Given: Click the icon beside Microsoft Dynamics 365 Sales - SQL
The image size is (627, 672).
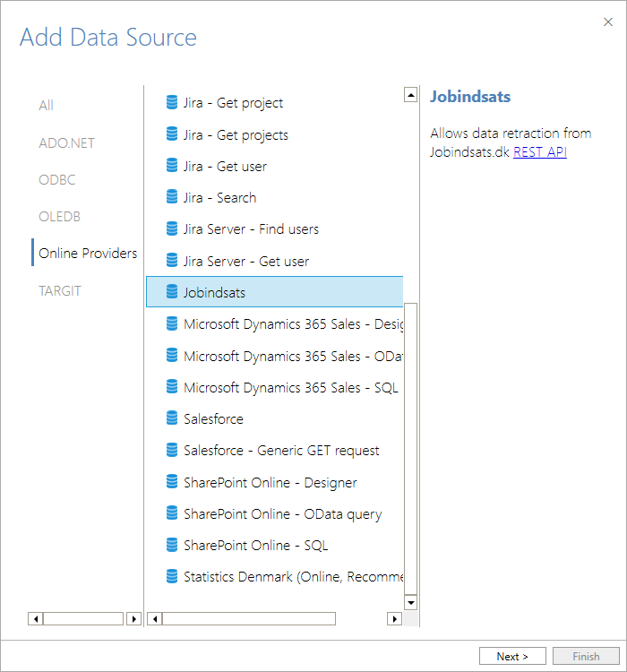Looking at the screenshot, I should 172,386.
